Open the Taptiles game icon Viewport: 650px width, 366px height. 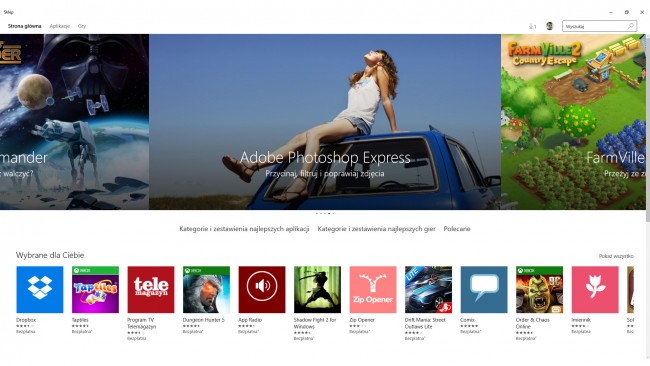(95, 289)
